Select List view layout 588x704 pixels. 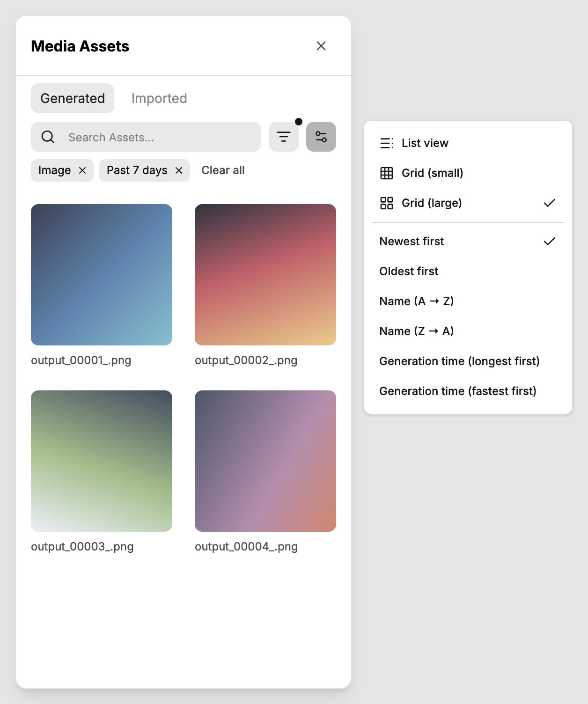(x=468, y=143)
